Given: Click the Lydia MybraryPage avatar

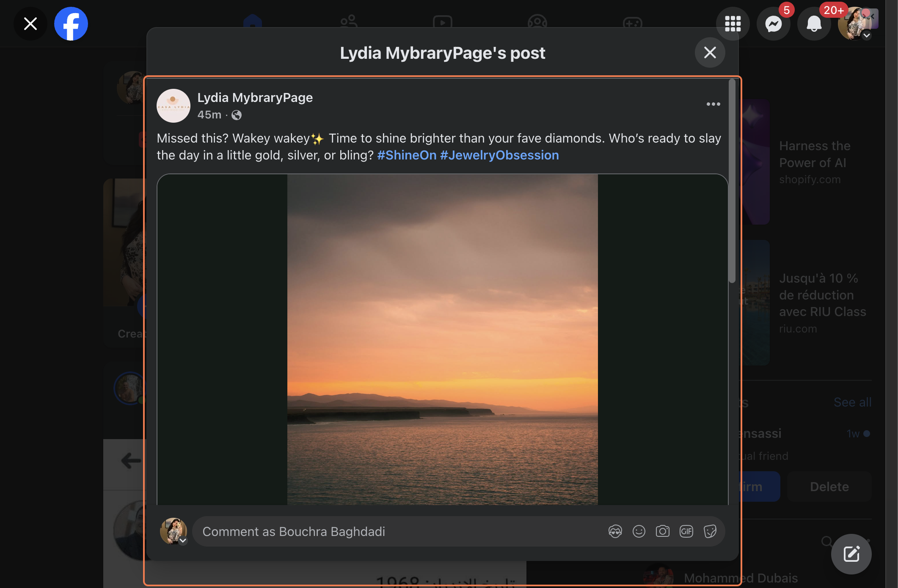Looking at the screenshot, I should point(174,106).
